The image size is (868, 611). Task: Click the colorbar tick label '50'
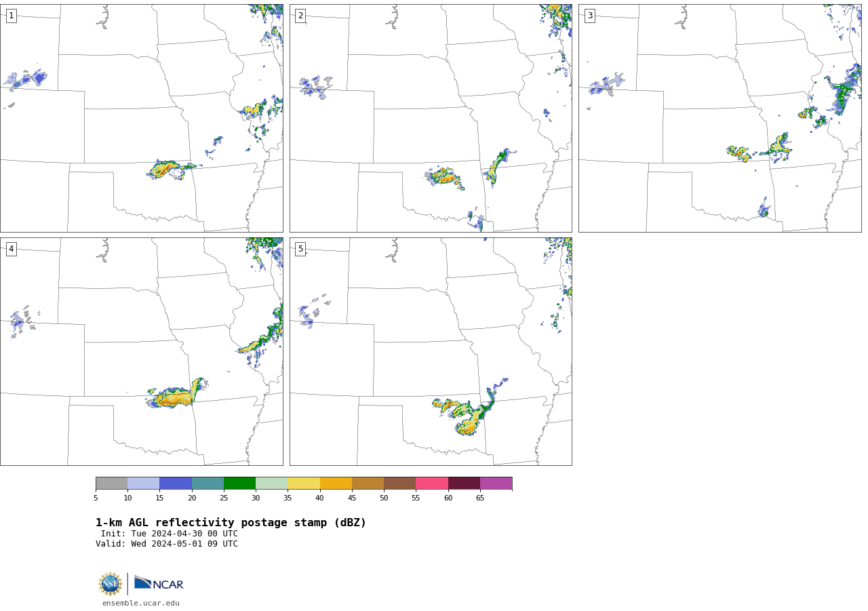(x=384, y=498)
